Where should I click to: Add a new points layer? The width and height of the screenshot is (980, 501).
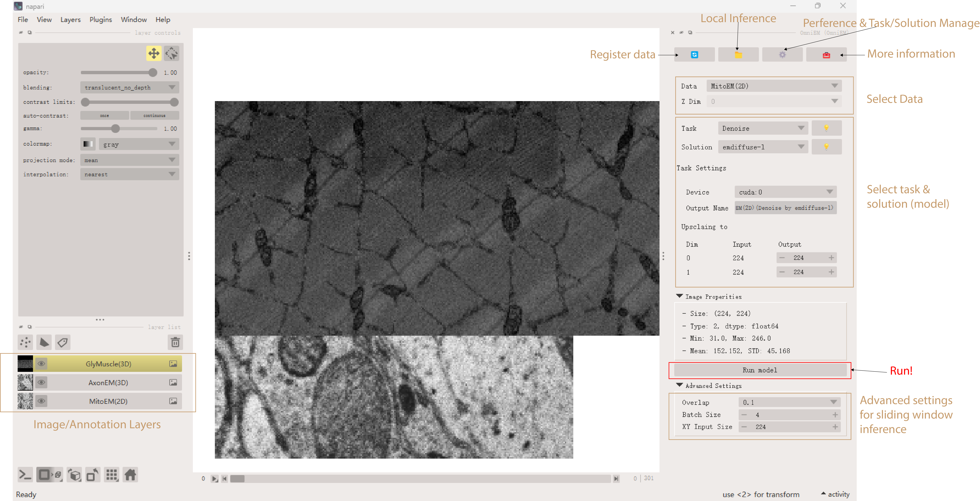point(25,342)
